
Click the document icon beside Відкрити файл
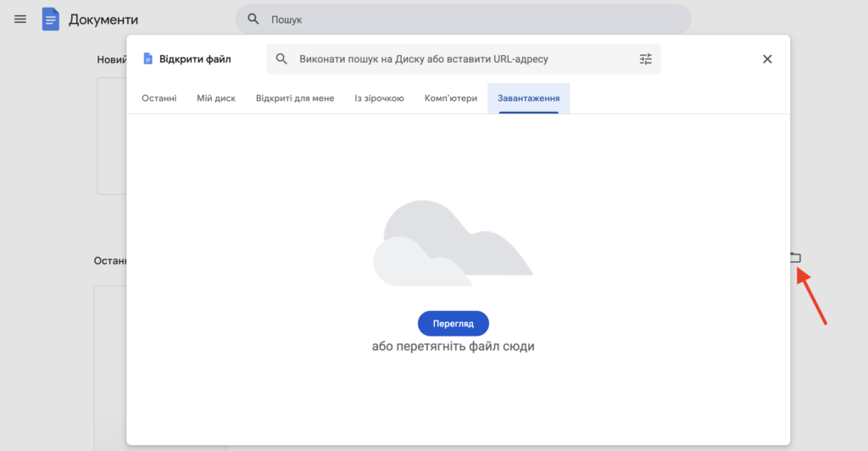(x=147, y=59)
